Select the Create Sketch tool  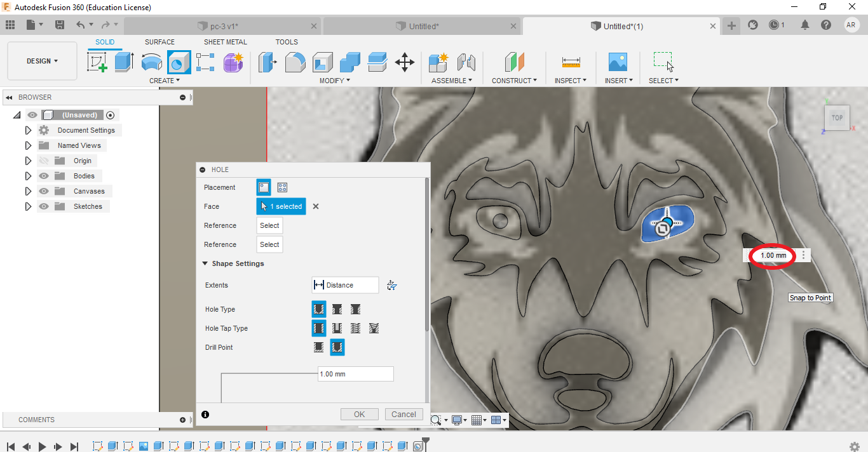(x=97, y=62)
